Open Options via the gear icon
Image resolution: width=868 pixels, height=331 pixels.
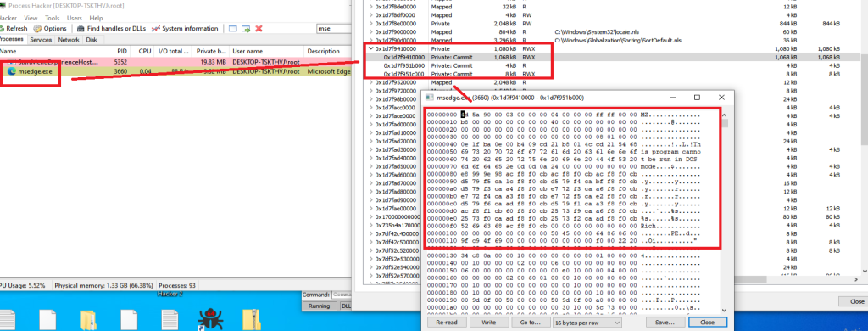[37, 28]
